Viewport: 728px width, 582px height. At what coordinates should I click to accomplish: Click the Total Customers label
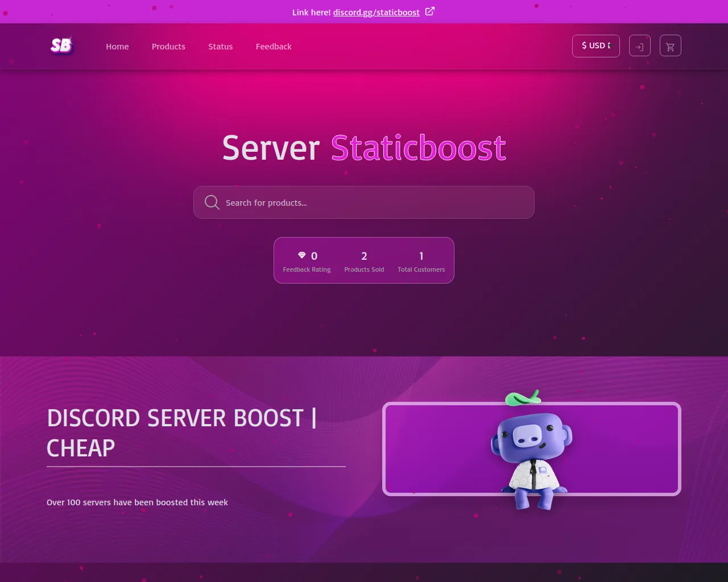coord(421,269)
